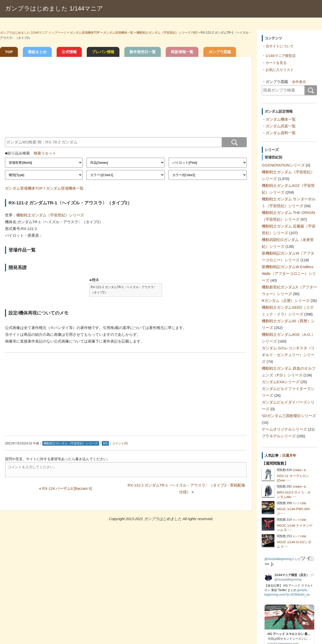This screenshot has height=644, width=322.
Task: Open the サンダーボルト series link
Action: tap(288, 202)
